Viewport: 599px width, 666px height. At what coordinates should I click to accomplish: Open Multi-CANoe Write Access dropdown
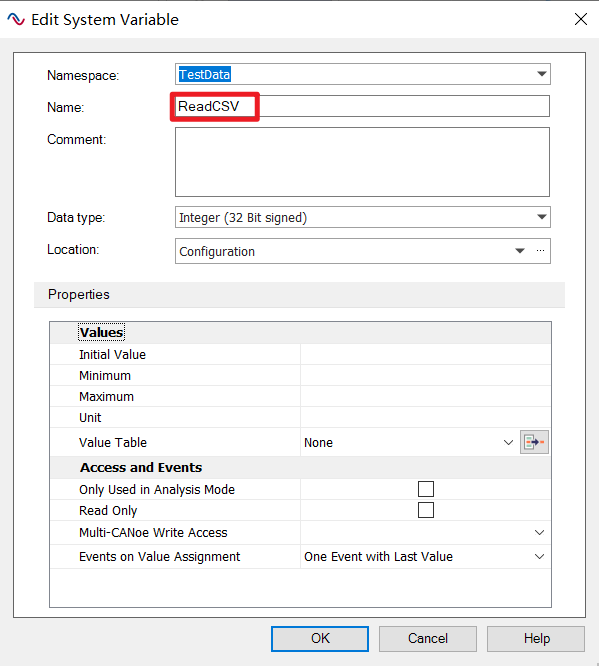click(x=539, y=533)
